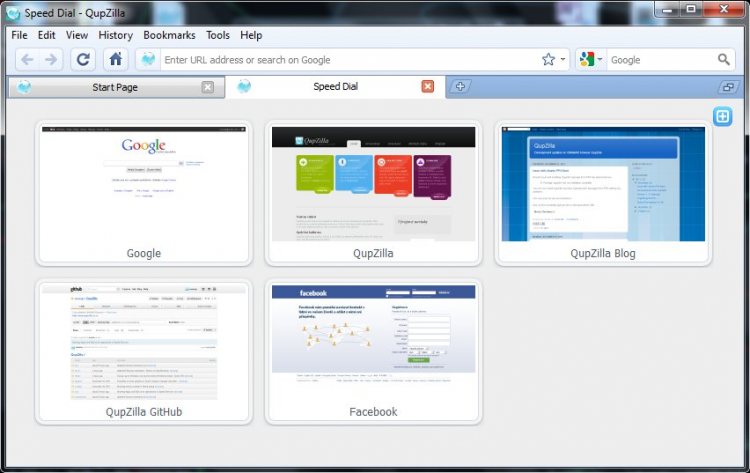This screenshot has height=473, width=750.
Task: Go forward with the right arrow button
Action: 51,60
